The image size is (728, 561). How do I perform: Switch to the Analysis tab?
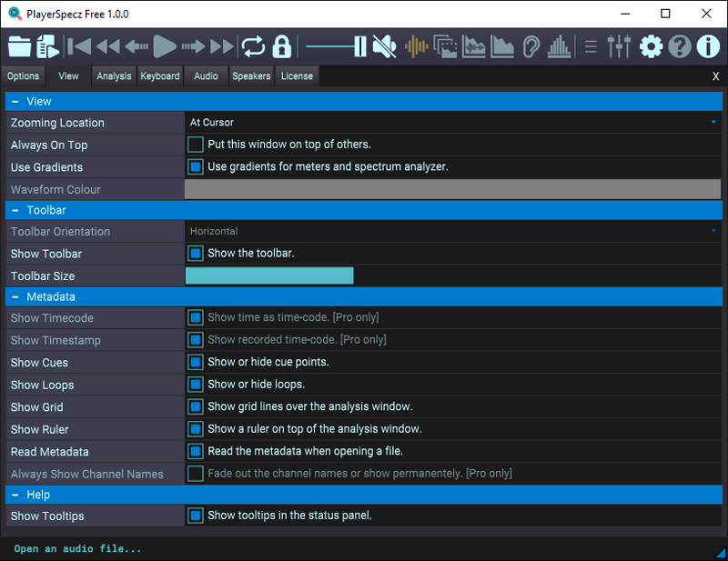click(x=114, y=76)
